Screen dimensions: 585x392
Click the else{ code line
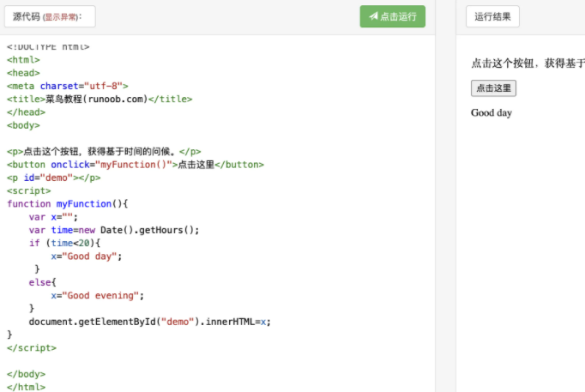43,282
